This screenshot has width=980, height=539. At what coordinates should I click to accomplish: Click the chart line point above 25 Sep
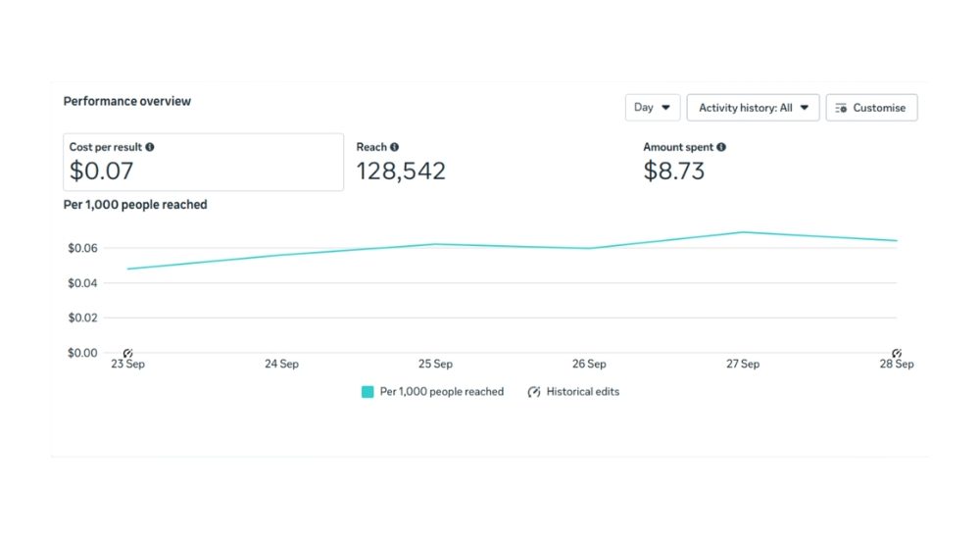click(x=435, y=244)
